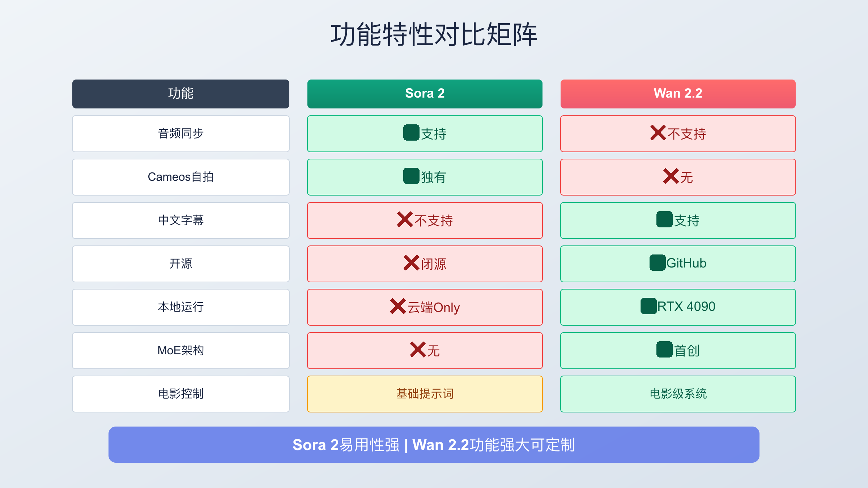Click the red X icon beside 不支持 in the 音频同步 row

coord(658,133)
